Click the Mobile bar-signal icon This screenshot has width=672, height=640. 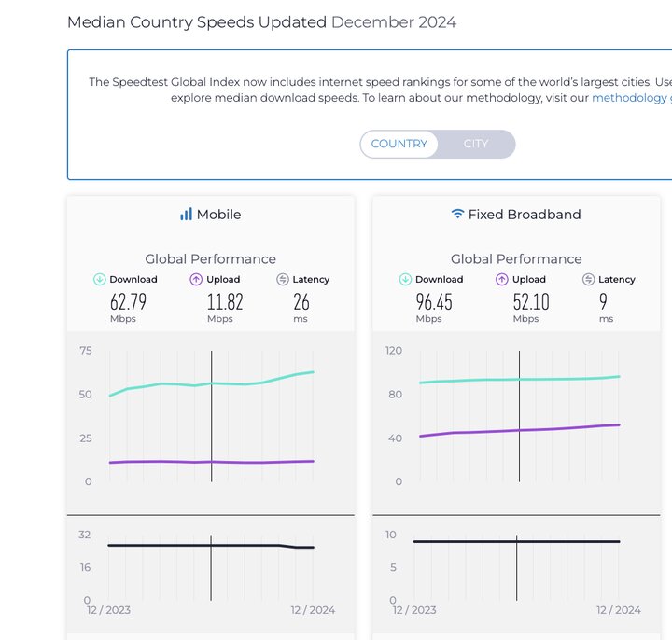[x=186, y=215]
